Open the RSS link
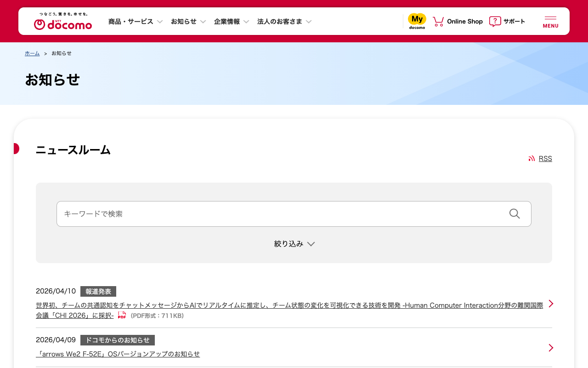 pyautogui.click(x=545, y=158)
